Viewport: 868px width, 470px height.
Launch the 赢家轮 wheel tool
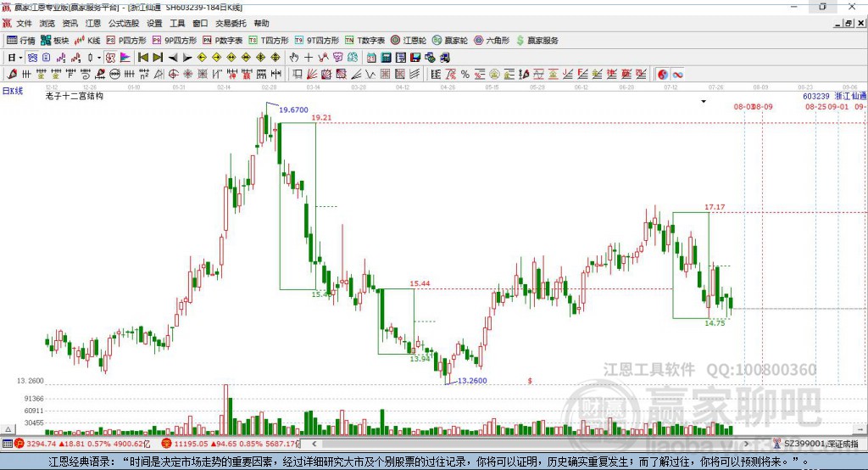(449, 41)
